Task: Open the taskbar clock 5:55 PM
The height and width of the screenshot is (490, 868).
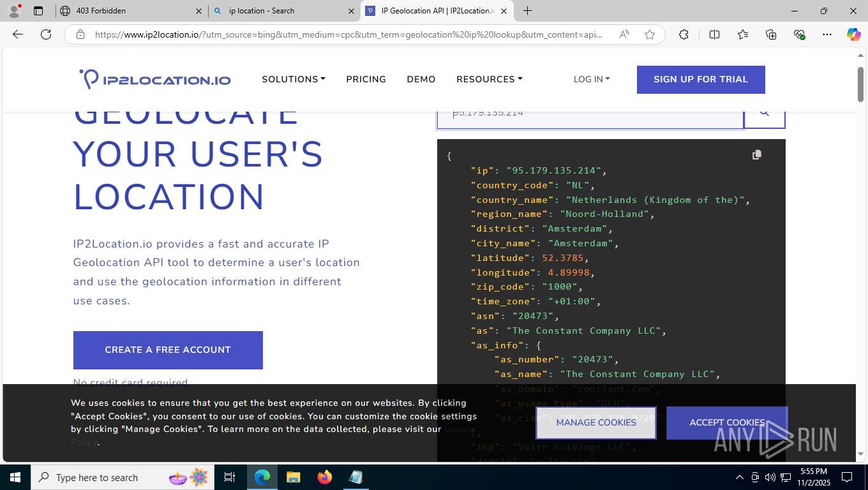Action: coord(813,477)
